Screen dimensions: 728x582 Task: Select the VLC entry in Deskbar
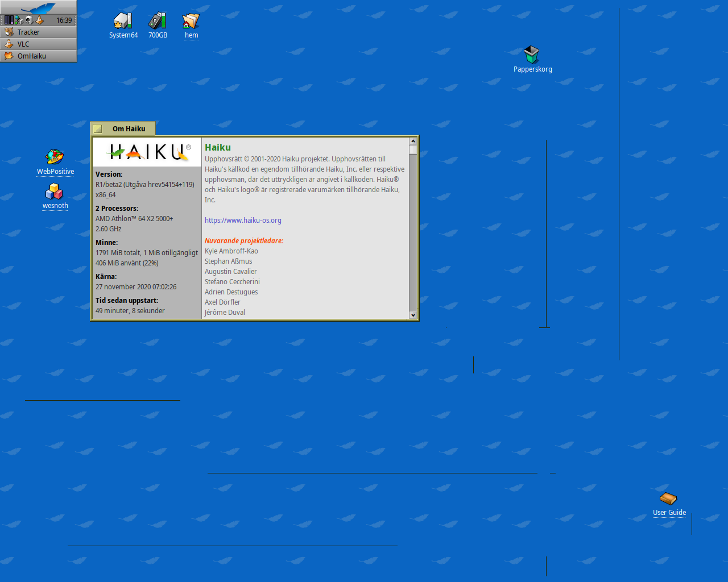[x=38, y=44]
